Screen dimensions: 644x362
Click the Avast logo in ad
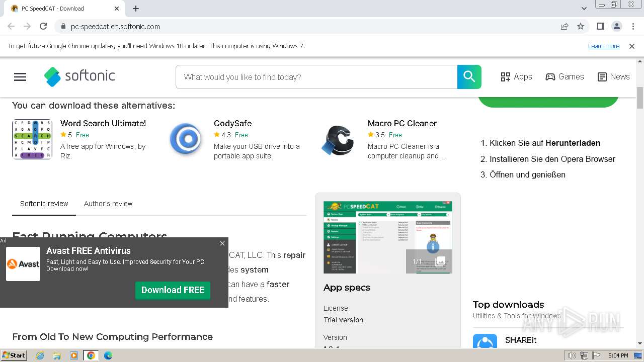point(23,264)
